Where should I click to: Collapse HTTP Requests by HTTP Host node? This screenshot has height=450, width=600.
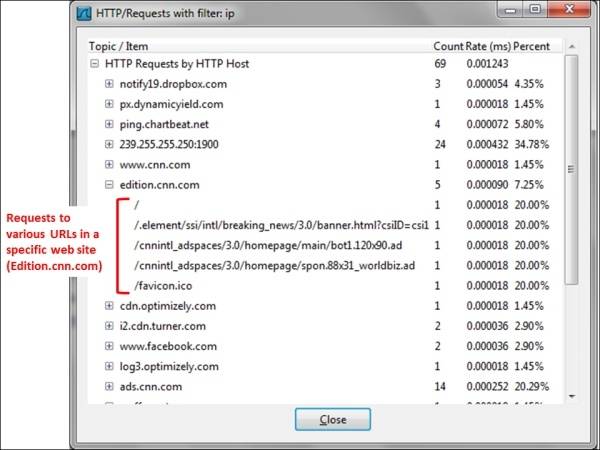(94, 64)
